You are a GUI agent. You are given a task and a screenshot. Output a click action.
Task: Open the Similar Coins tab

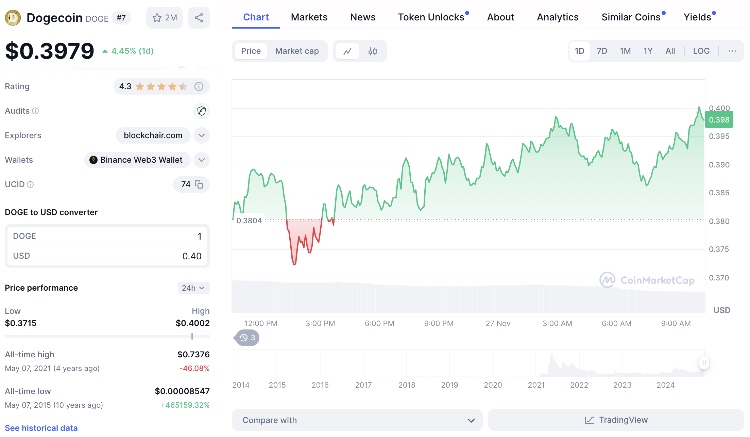coord(633,17)
